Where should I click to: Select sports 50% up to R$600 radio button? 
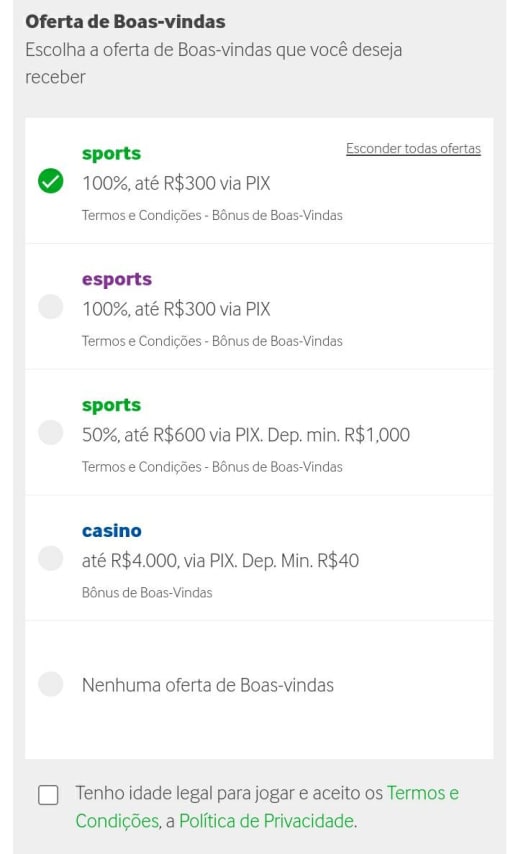(x=51, y=432)
